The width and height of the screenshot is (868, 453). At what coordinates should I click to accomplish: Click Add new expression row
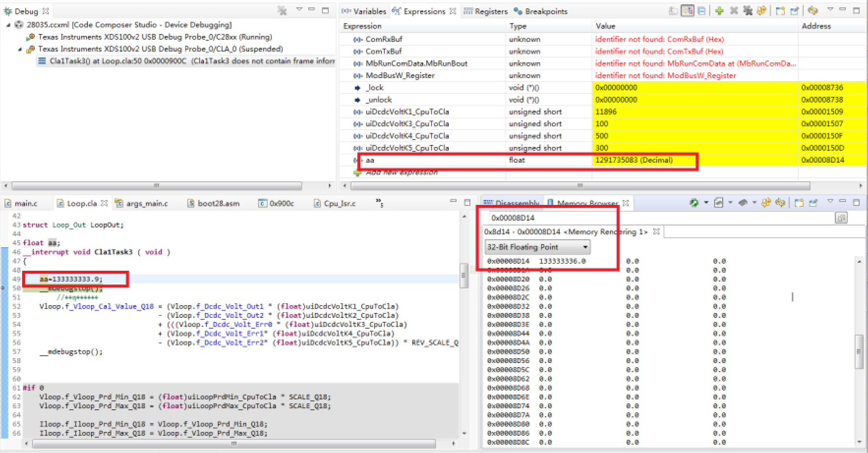[x=402, y=172]
